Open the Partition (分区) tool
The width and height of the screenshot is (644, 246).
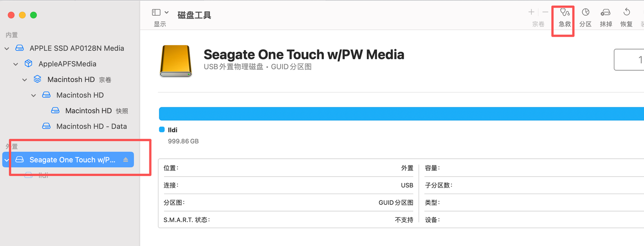pyautogui.click(x=585, y=18)
